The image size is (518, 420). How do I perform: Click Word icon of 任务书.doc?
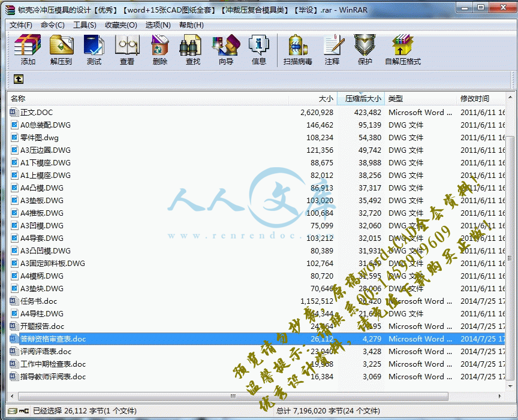14,301
